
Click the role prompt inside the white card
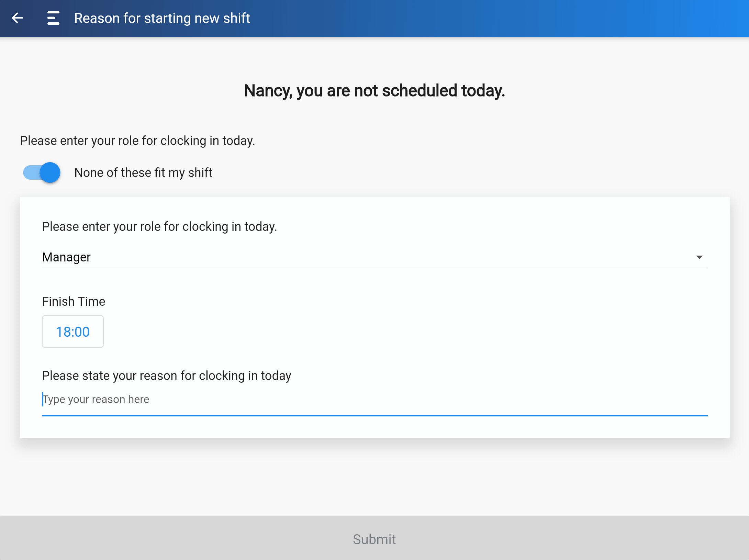(x=159, y=227)
